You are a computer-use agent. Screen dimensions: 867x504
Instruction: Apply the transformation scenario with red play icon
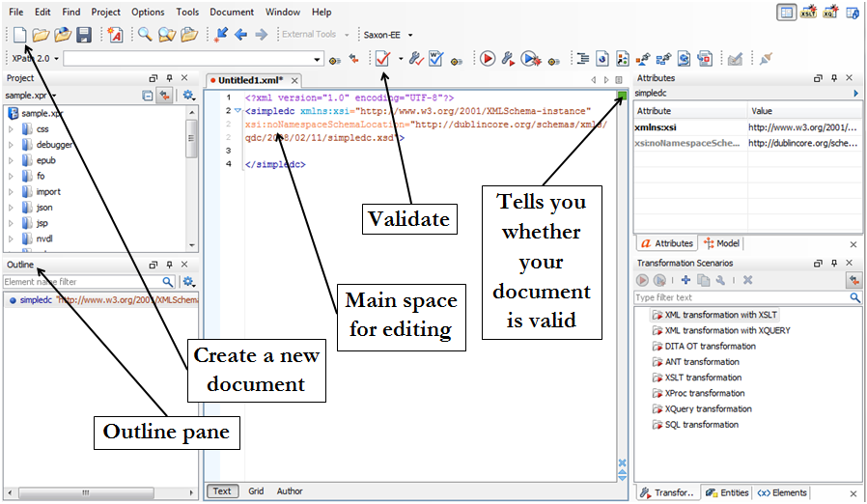click(x=488, y=58)
